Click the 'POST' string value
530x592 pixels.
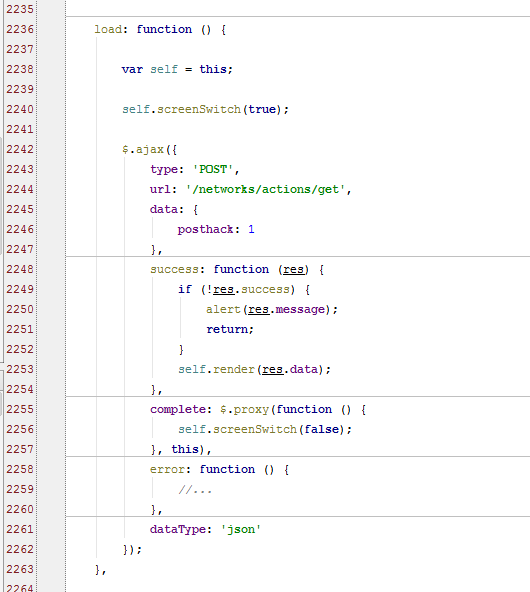(x=213, y=170)
